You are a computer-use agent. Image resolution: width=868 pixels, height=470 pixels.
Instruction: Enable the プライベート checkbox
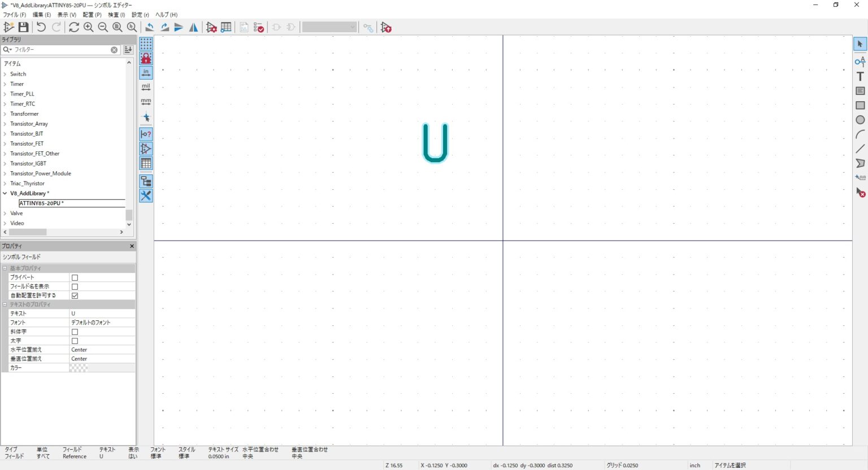coord(75,277)
